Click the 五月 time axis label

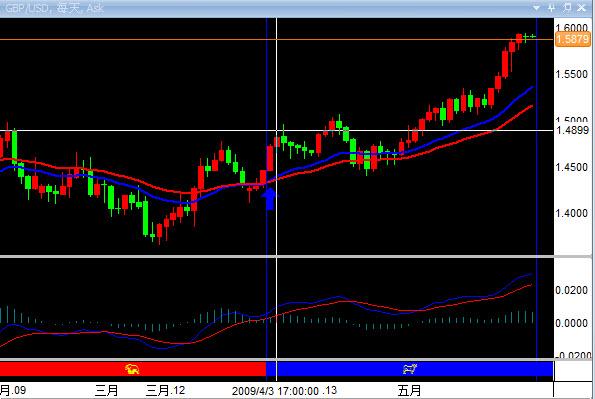click(x=409, y=391)
